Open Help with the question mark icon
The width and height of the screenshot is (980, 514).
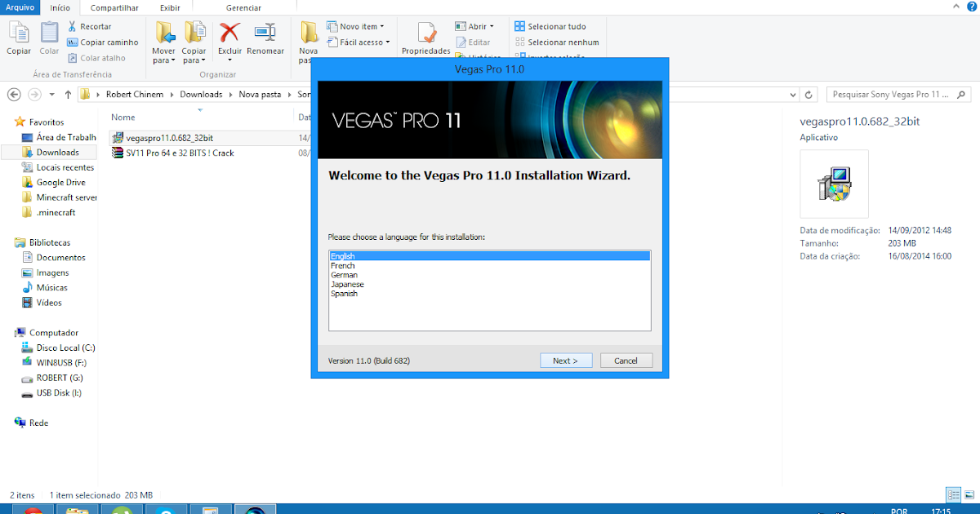970,7
